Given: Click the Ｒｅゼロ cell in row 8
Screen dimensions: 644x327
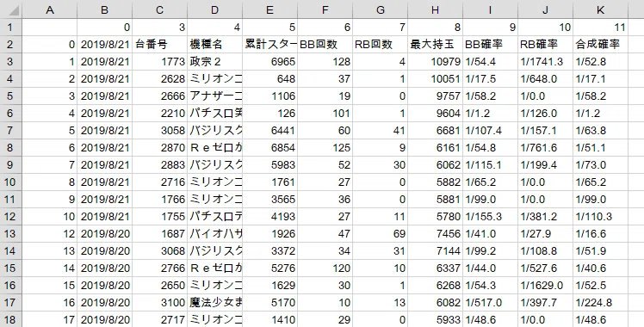Looking at the screenshot, I should coord(214,148).
